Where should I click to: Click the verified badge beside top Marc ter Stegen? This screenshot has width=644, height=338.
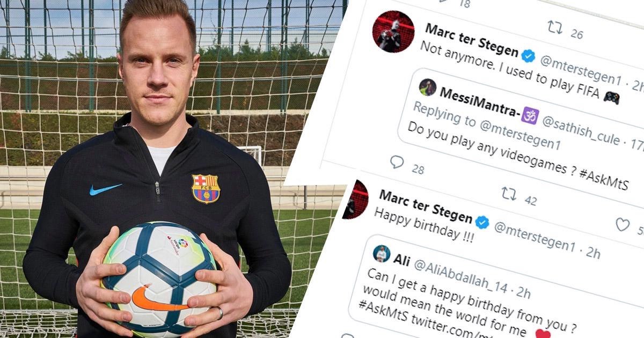528,55
